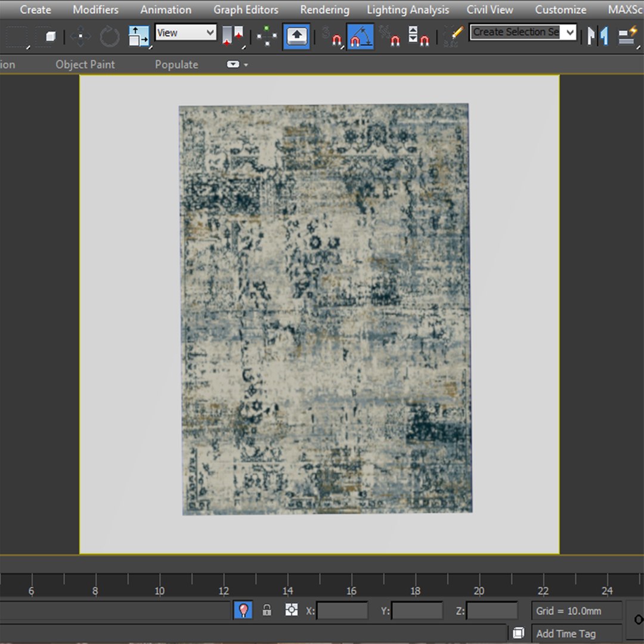This screenshot has width=644, height=644.
Task: Toggle Absolute/Offset transform type-in mode icon
Action: point(291,610)
